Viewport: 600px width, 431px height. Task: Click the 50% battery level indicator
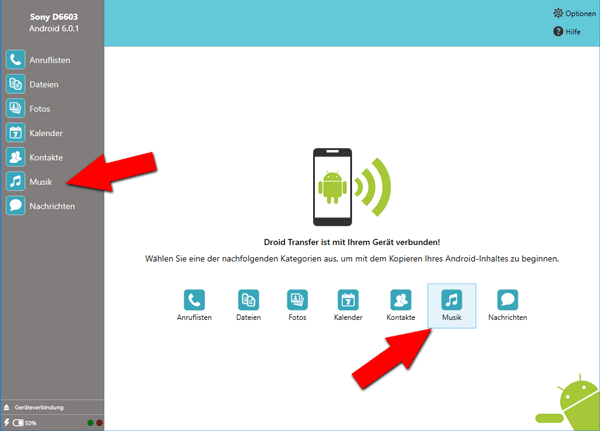coord(24,423)
